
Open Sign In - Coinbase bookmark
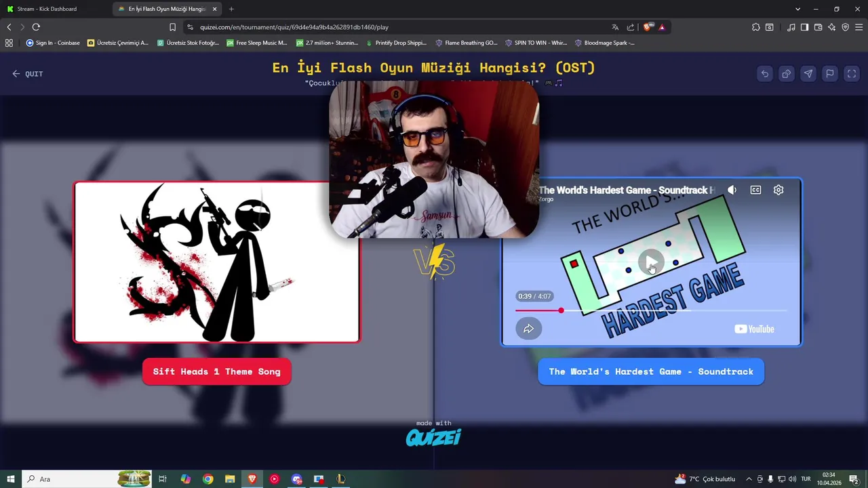tap(53, 43)
